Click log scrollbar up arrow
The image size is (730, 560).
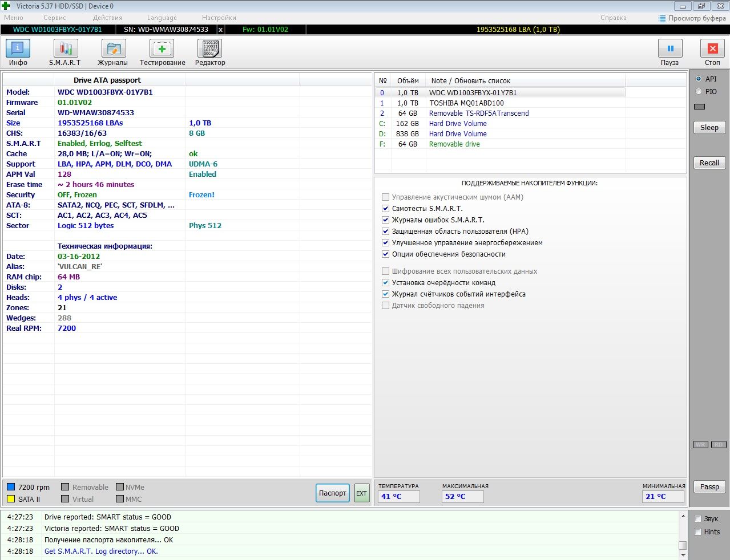683,516
